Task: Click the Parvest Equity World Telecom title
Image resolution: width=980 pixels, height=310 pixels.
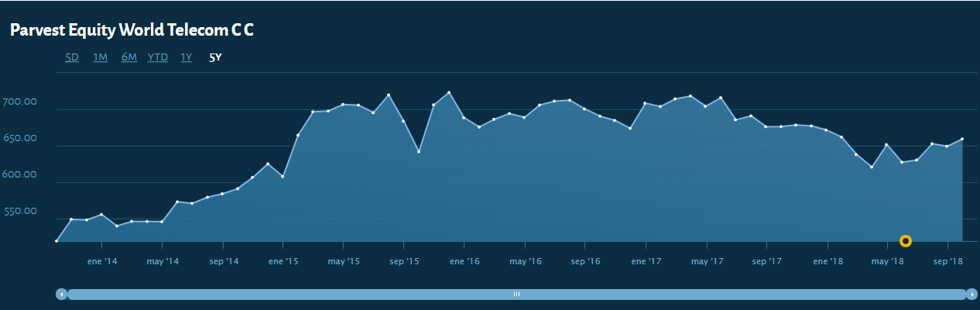Action: (x=132, y=30)
